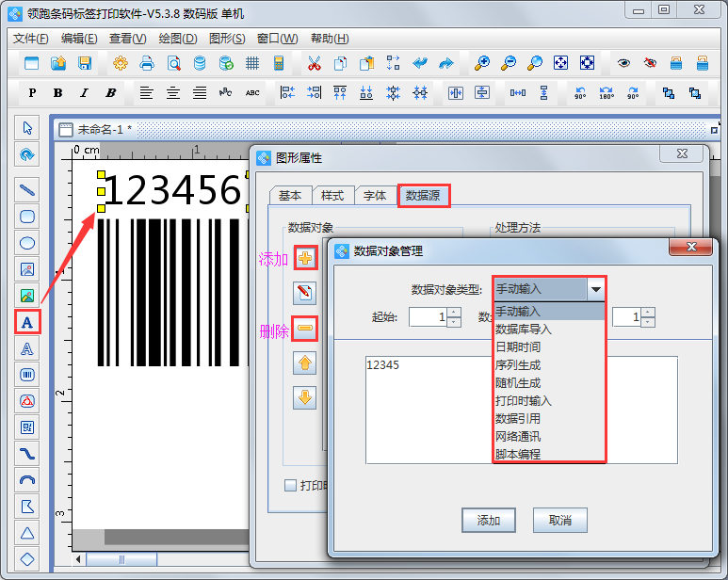Image resolution: width=728 pixels, height=580 pixels.
Task: Choose 数据库导入 from the dropdown list
Action: (x=523, y=329)
